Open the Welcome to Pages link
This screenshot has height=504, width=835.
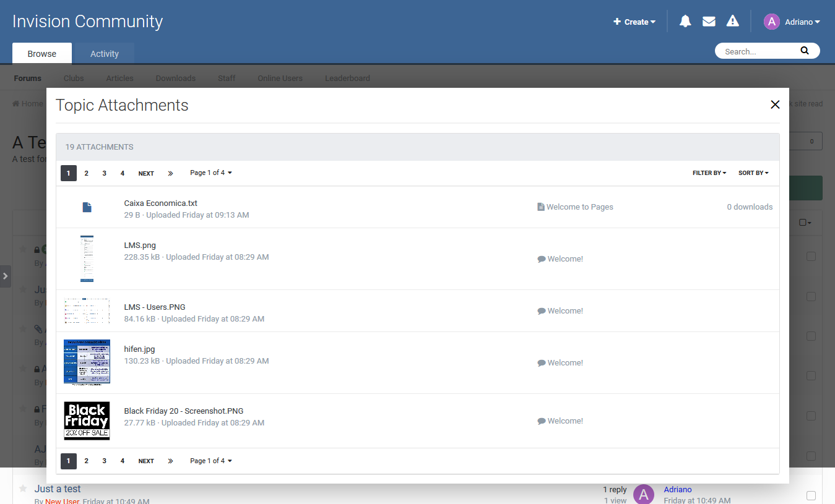click(579, 207)
